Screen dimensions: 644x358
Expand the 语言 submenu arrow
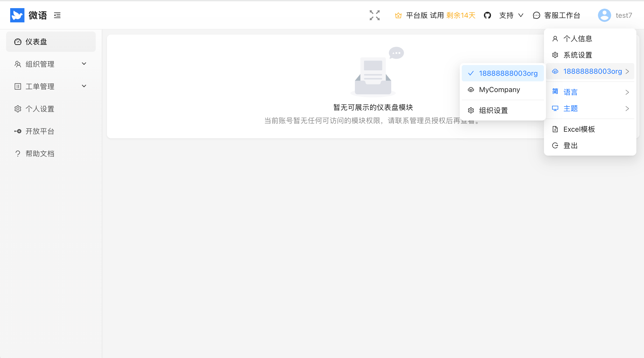(x=627, y=92)
